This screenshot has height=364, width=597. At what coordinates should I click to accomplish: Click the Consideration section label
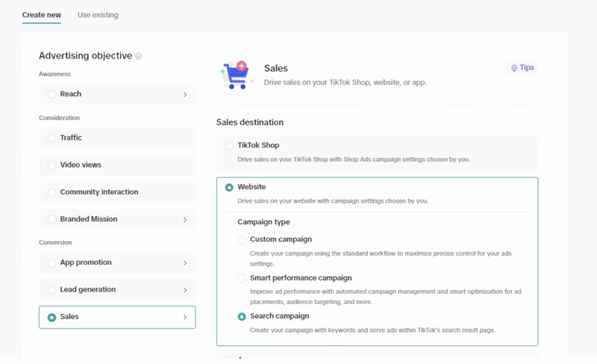point(59,118)
